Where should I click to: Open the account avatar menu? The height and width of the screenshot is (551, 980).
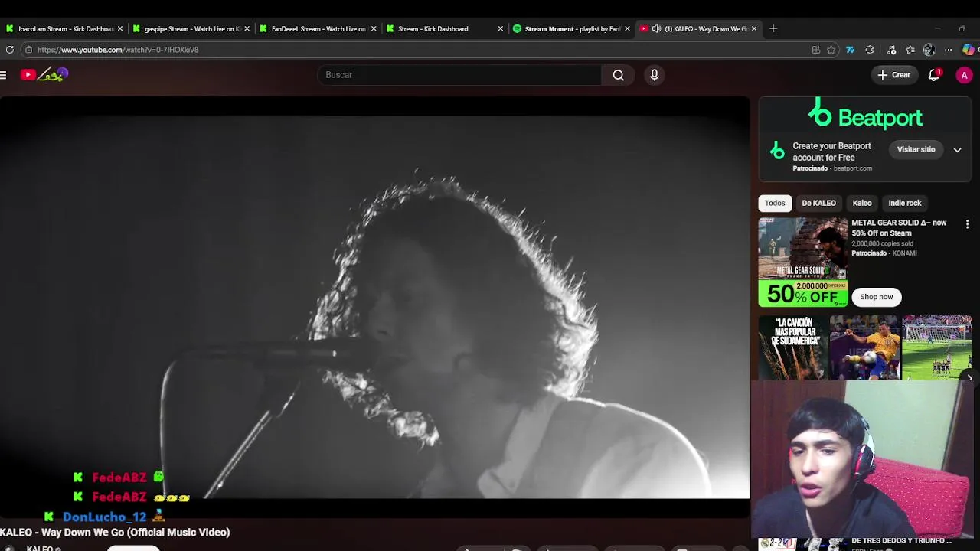(964, 75)
